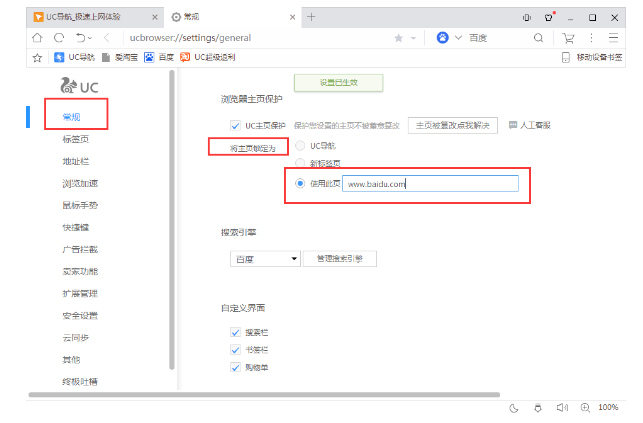Open the UC超级返利 bookmark
Image resolution: width=643 pixels, height=423 pixels.
point(208,57)
